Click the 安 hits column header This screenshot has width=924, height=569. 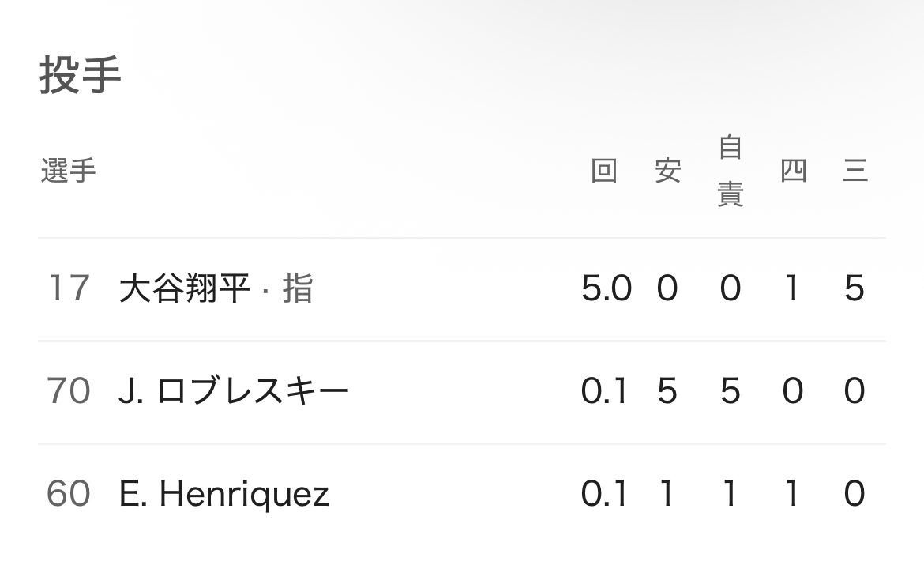[x=667, y=171]
